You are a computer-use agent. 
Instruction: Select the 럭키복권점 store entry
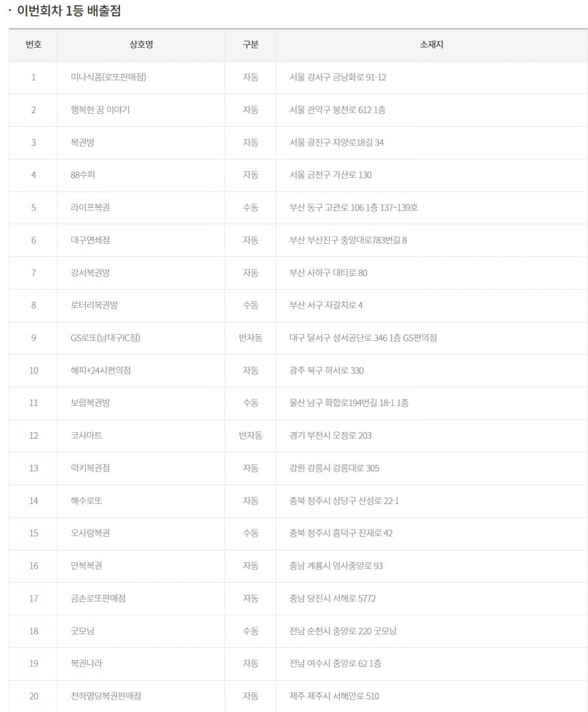tap(90, 468)
